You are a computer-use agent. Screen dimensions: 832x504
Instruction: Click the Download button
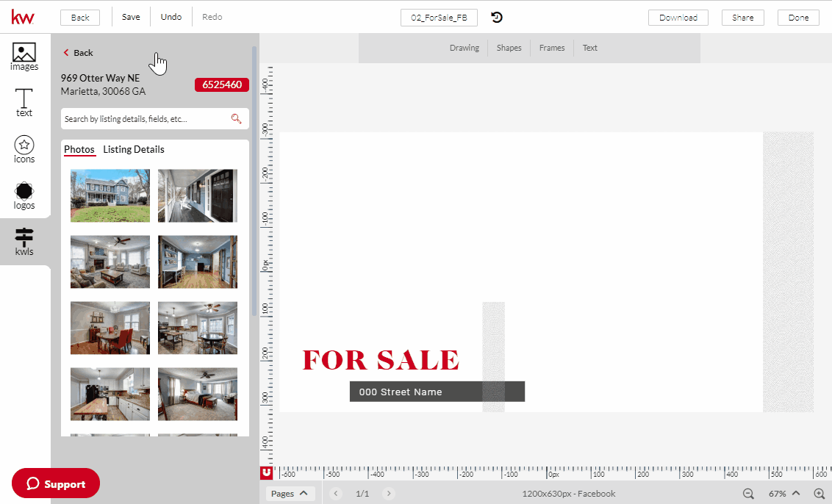coord(678,17)
